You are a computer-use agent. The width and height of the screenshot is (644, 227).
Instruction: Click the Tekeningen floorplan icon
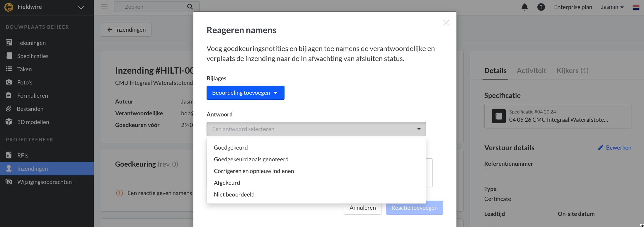click(x=9, y=43)
